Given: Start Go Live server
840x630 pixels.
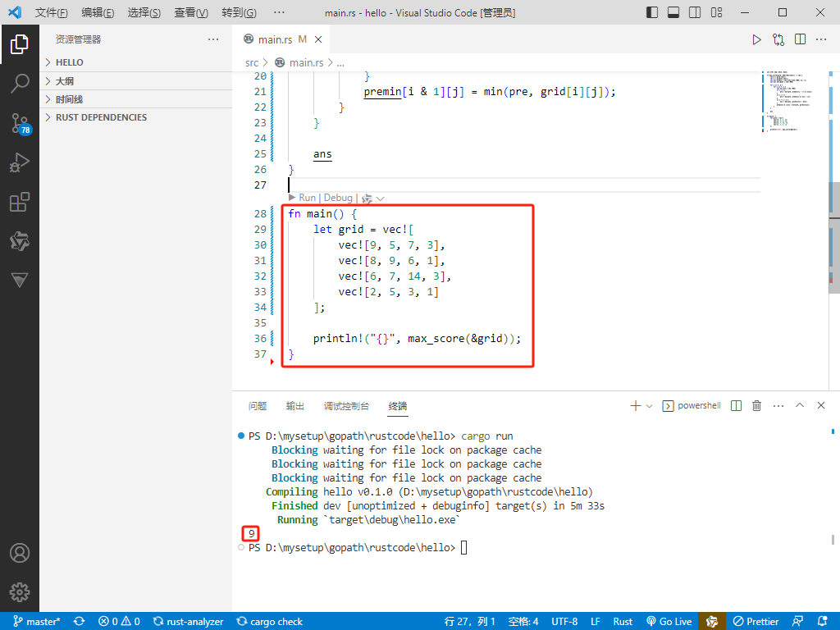Looking at the screenshot, I should point(669,622).
